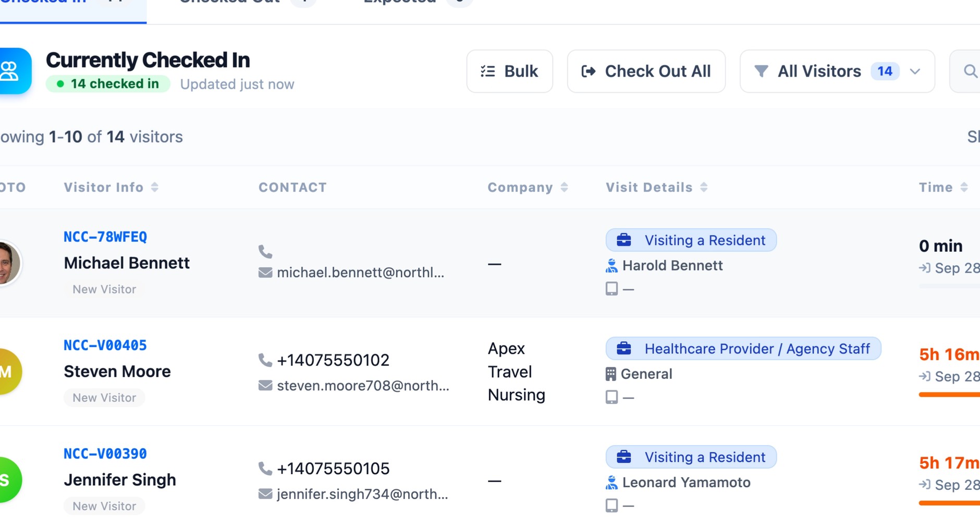Click Jennifer Singh name
This screenshot has width=980, height=518.
coord(120,480)
